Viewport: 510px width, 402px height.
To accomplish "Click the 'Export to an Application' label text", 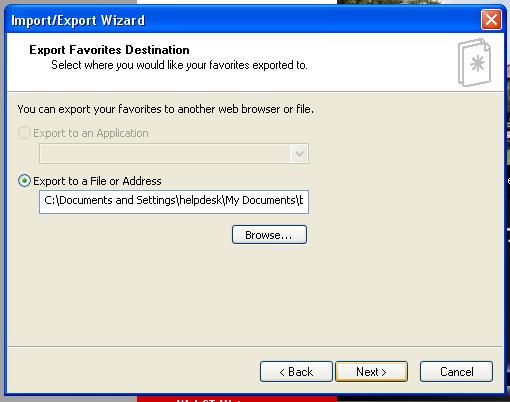I will (91, 133).
